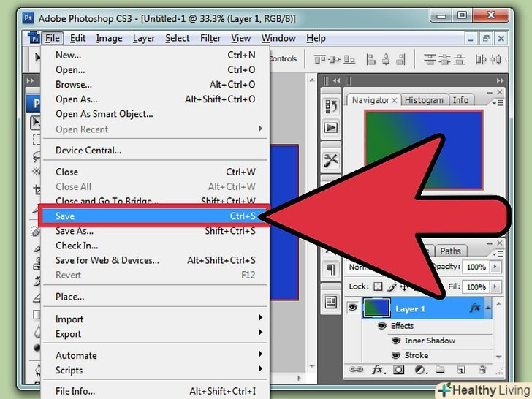This screenshot has height=399, width=532.
Task: Click the Fill value field
Action: coord(476,286)
